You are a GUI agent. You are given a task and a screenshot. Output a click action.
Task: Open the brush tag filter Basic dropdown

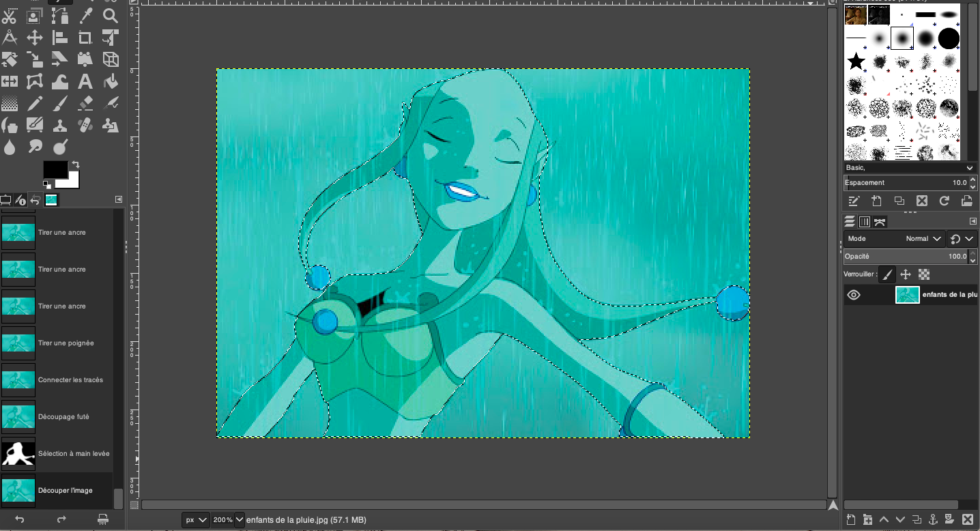coord(910,168)
